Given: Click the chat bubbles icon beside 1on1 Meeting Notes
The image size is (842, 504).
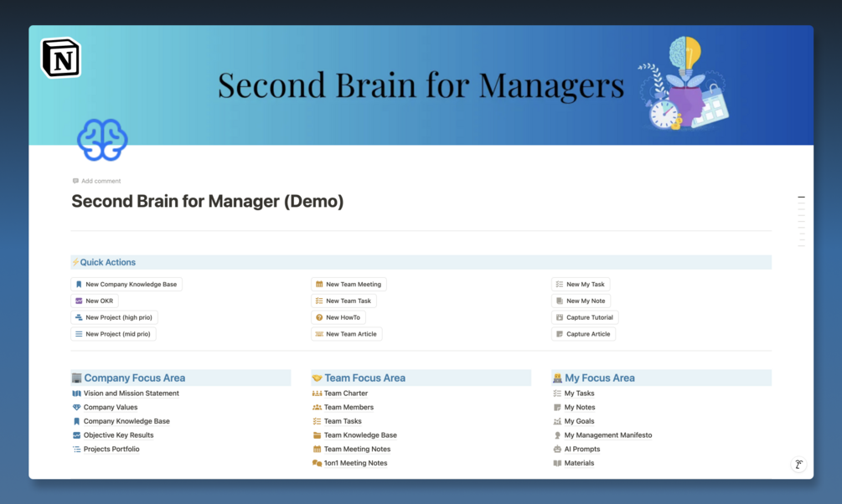Looking at the screenshot, I should [317, 463].
